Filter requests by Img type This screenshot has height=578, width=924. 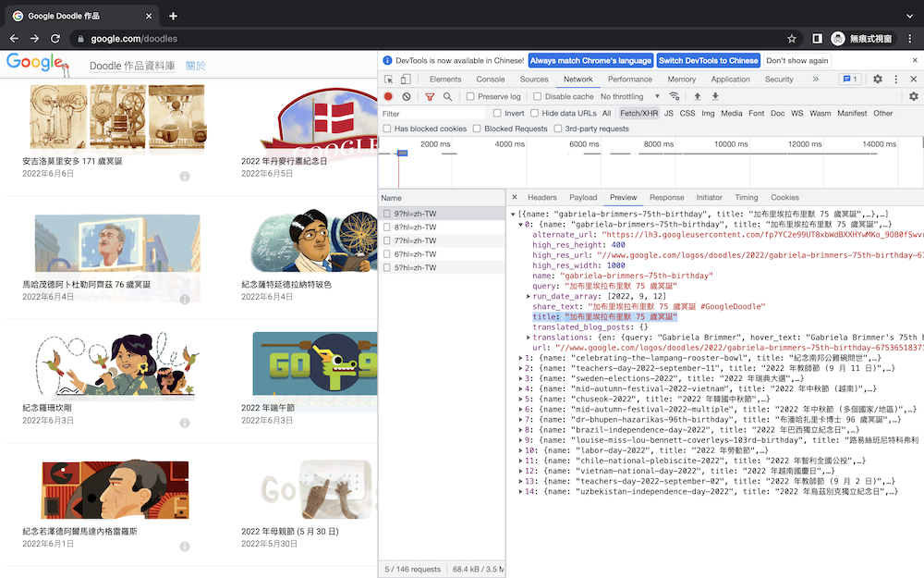(708, 113)
